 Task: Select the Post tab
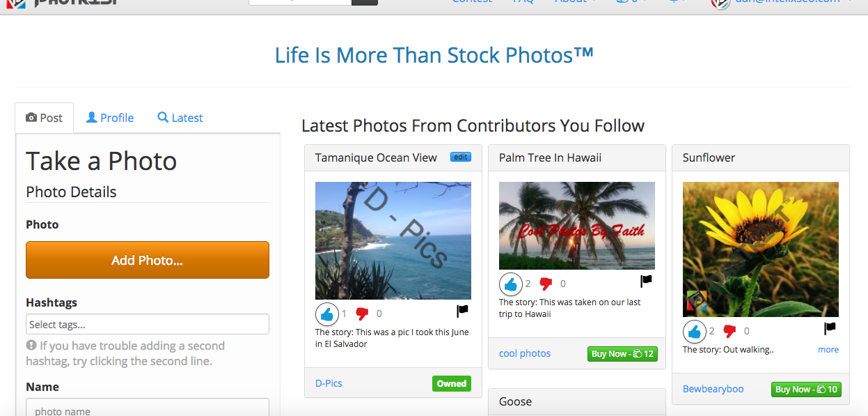45,118
